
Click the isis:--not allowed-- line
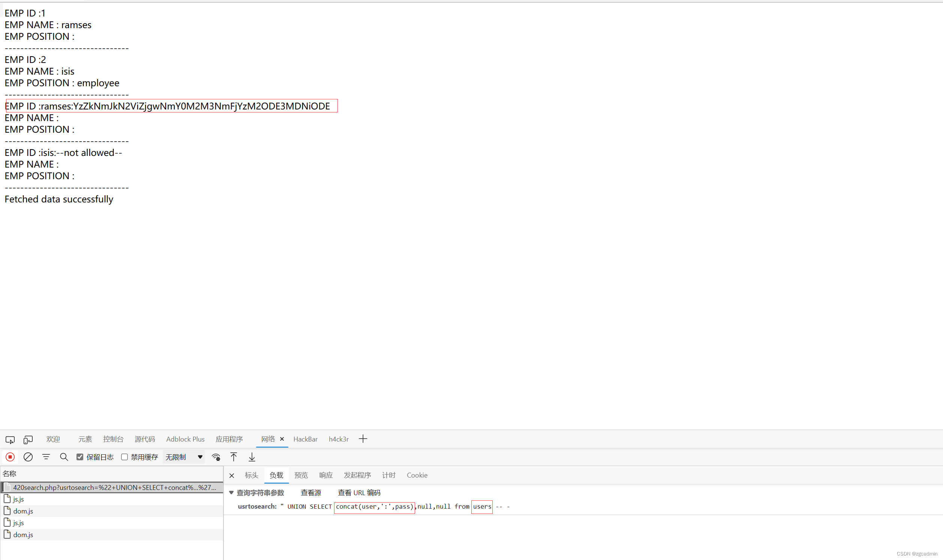click(x=63, y=153)
